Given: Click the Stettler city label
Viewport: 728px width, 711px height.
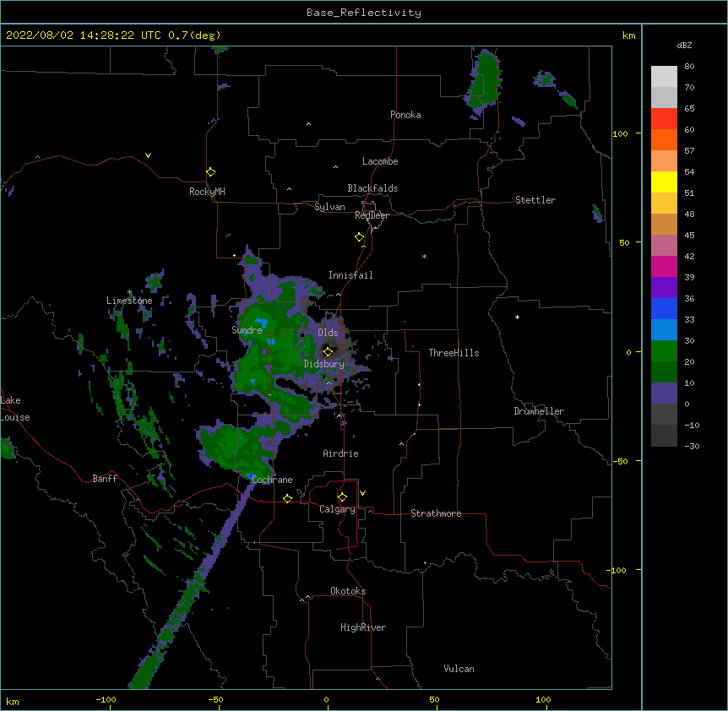Looking at the screenshot, I should [535, 200].
